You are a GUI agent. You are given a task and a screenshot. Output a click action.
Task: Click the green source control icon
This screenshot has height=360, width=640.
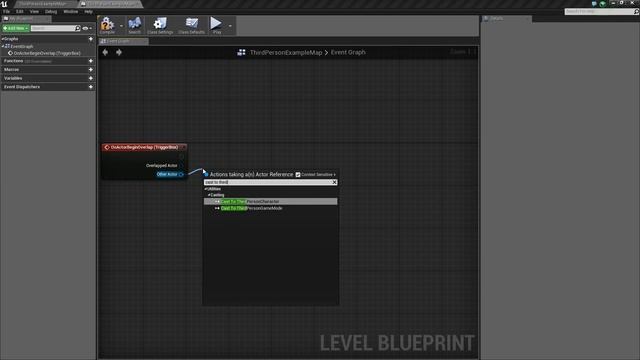(602, 4)
